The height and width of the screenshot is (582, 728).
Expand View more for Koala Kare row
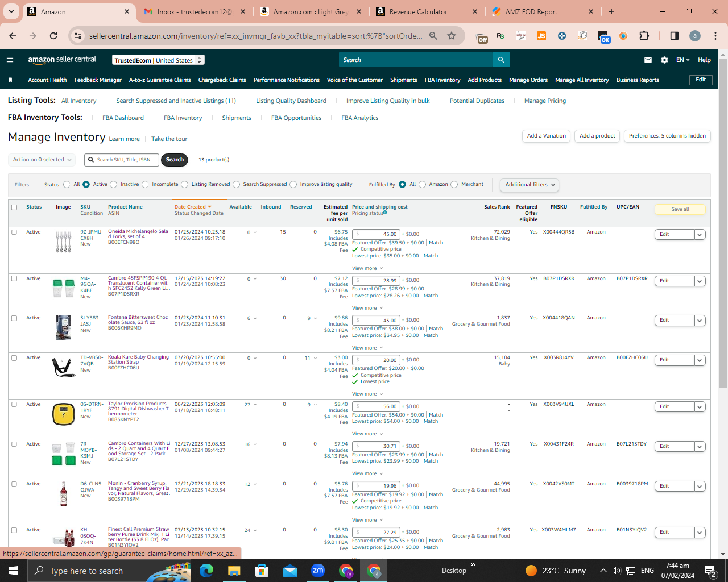pos(367,394)
